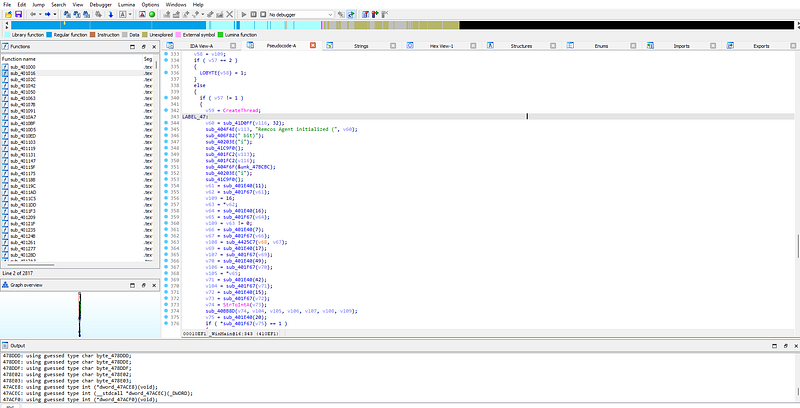This screenshot has width=800, height=408.
Task: Switch to the Exports tab
Action: click(x=761, y=46)
